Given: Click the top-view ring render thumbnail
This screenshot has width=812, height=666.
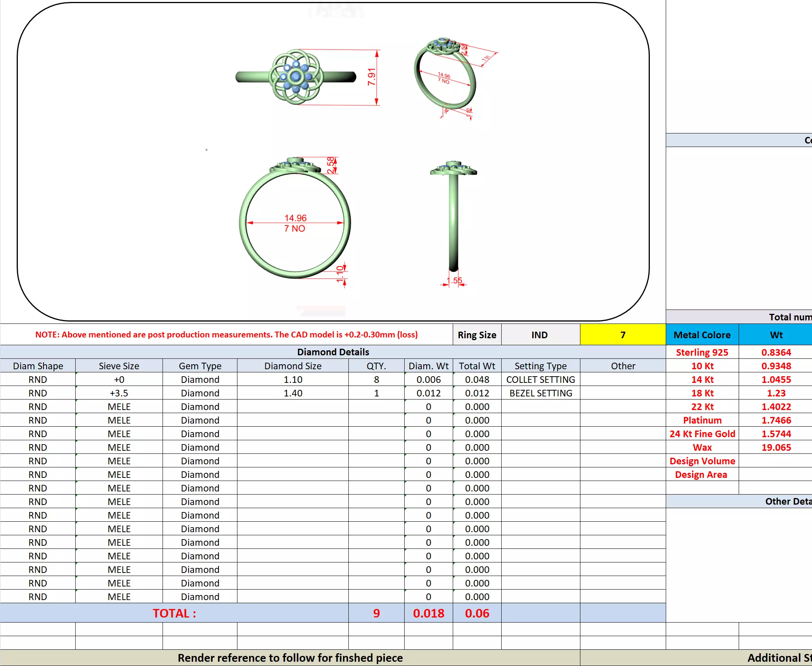Looking at the screenshot, I should (296, 77).
